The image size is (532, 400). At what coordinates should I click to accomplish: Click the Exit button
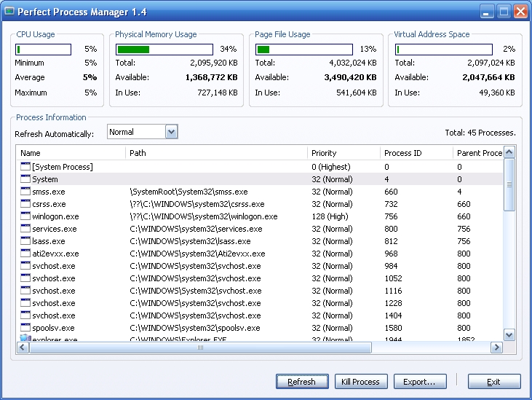click(494, 382)
